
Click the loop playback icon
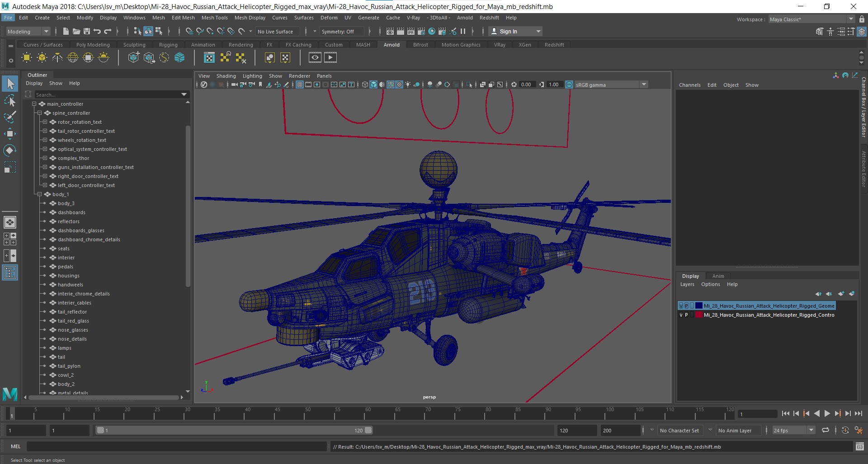(826, 430)
